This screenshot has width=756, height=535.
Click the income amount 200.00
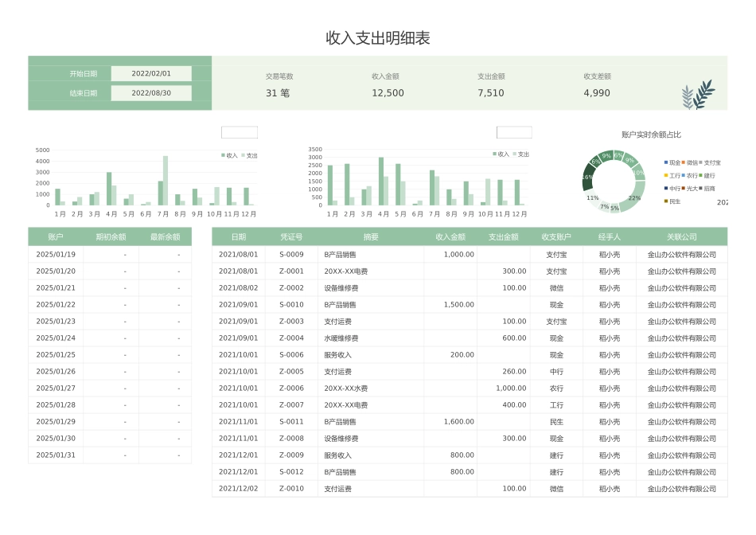[x=450, y=354]
